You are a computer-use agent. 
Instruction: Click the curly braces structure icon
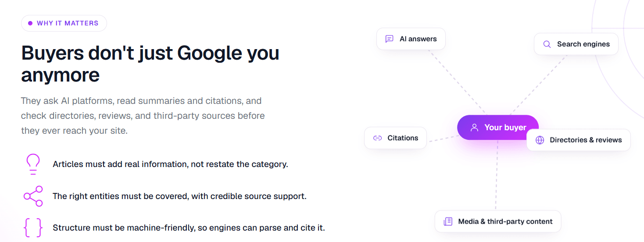pos(33,228)
